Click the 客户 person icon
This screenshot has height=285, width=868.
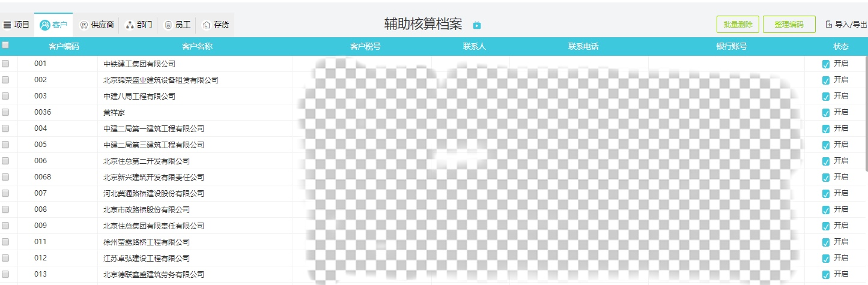pos(44,25)
